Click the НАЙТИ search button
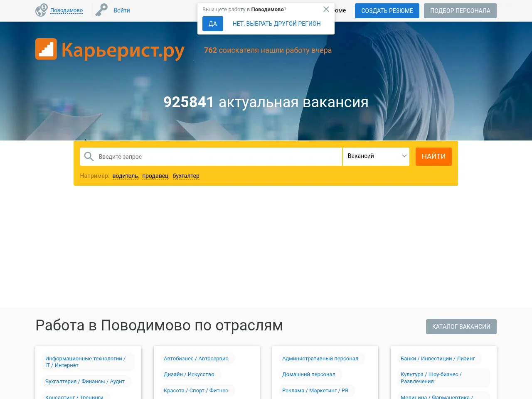This screenshot has width=532, height=399. click(433, 157)
